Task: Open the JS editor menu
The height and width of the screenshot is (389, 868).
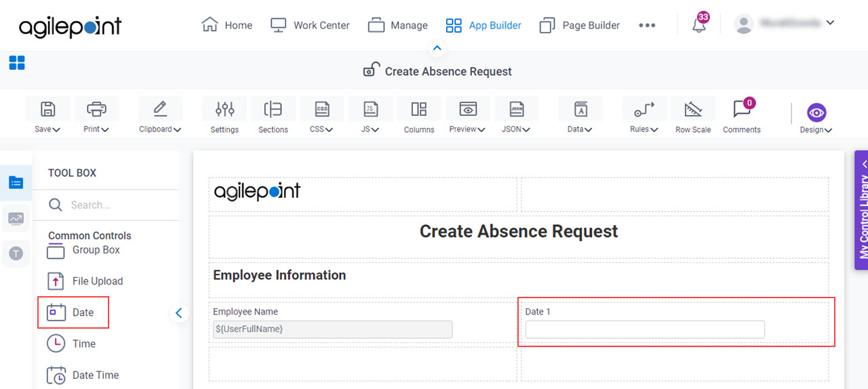Action: (x=370, y=116)
